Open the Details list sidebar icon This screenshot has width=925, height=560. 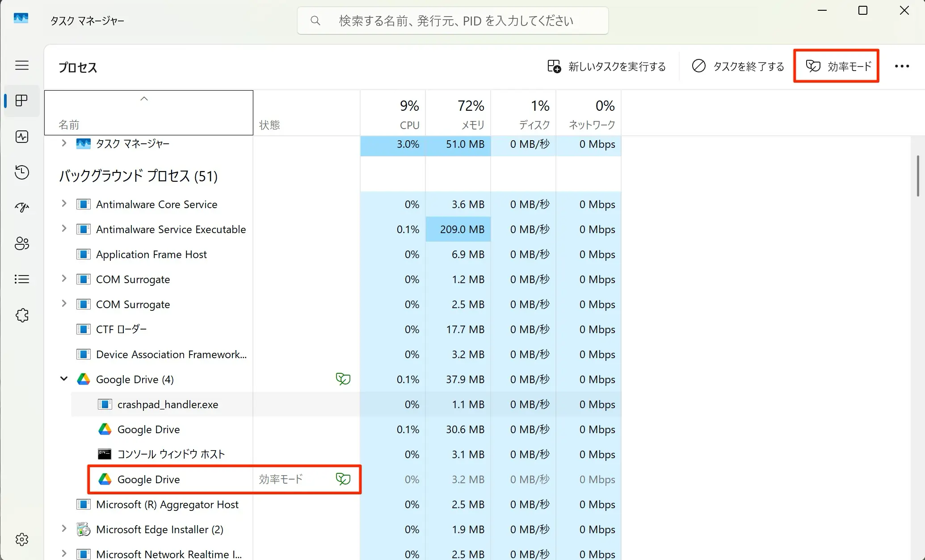22,279
